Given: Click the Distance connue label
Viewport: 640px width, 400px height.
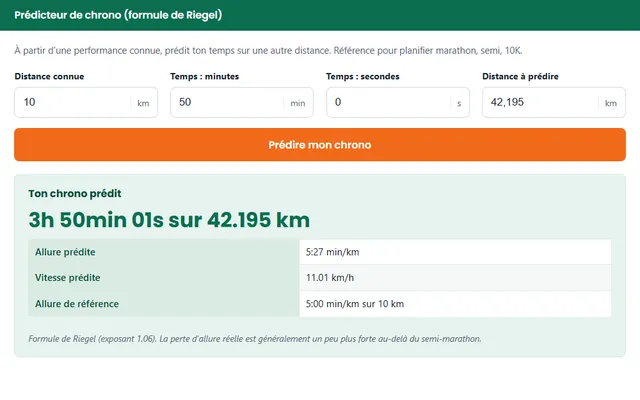Looking at the screenshot, I should pyautogui.click(x=49, y=76).
